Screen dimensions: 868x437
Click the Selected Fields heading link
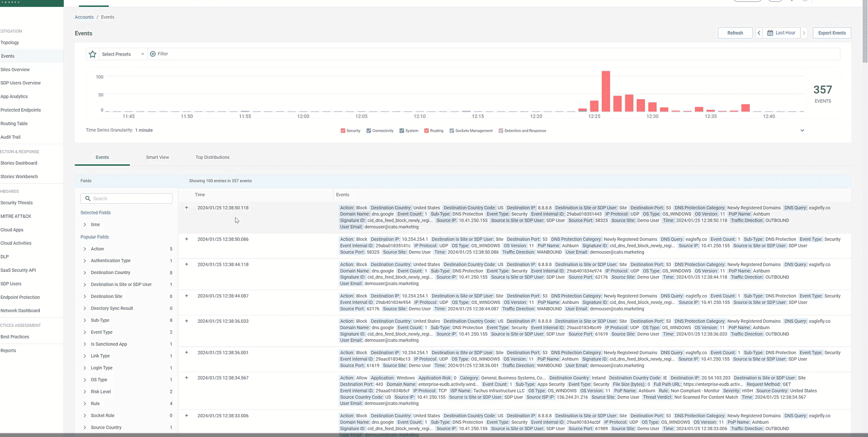[95, 213]
